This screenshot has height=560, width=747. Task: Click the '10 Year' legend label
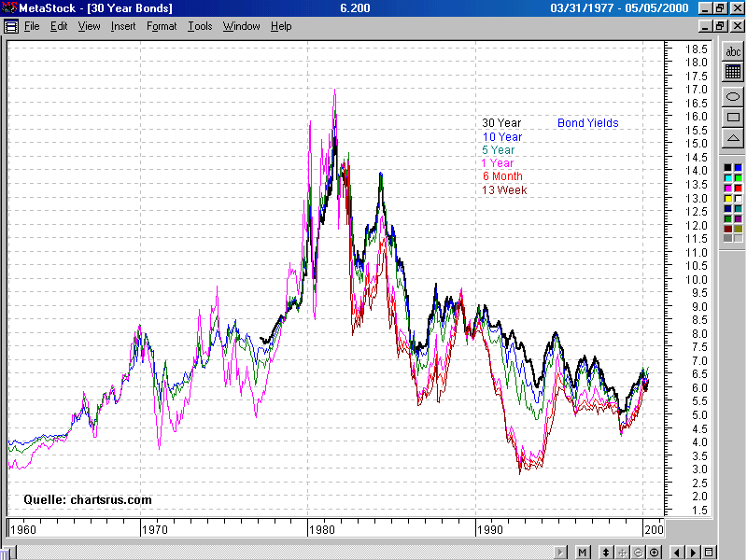click(502, 136)
